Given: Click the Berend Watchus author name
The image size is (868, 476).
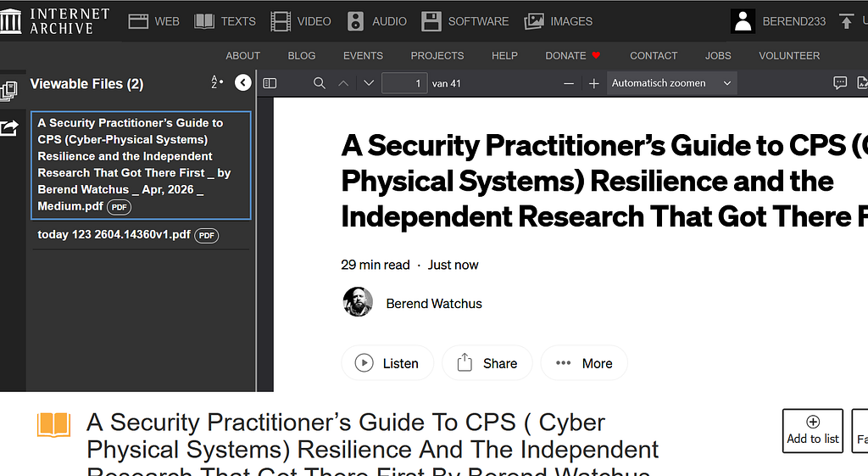Looking at the screenshot, I should [434, 304].
